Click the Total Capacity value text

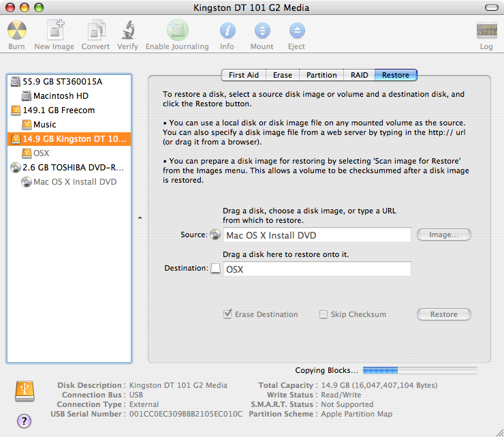point(379,385)
